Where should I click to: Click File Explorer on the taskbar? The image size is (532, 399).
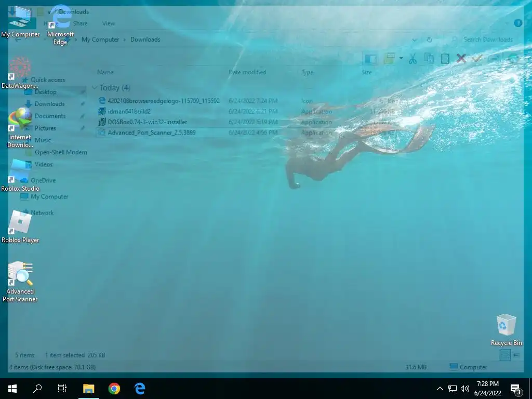tap(89, 389)
